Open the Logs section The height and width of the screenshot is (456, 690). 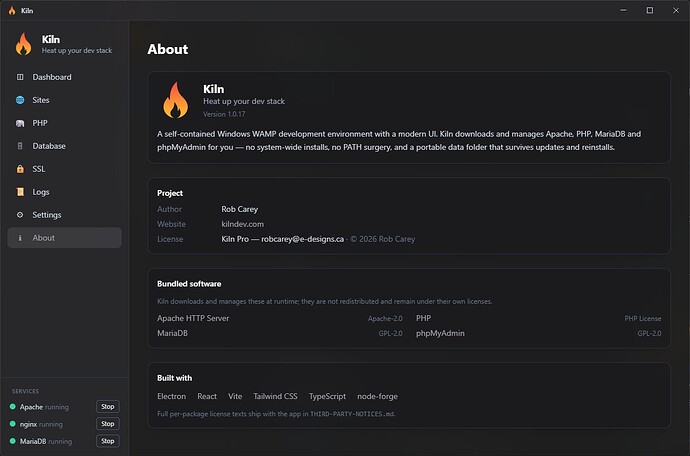tap(64, 192)
